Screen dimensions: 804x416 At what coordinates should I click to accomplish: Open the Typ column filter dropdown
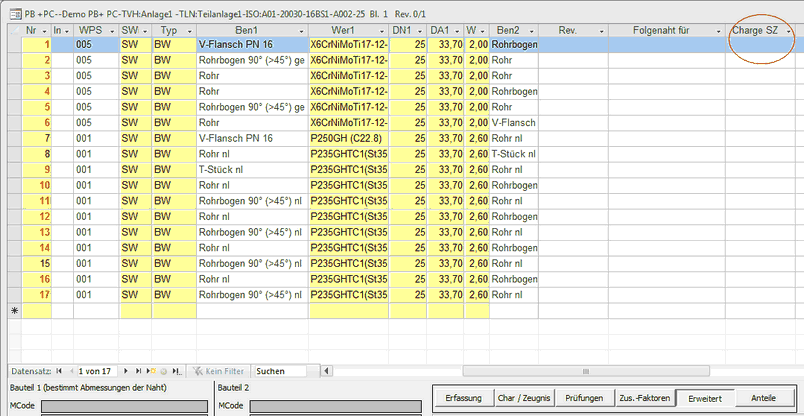pyautogui.click(x=188, y=31)
